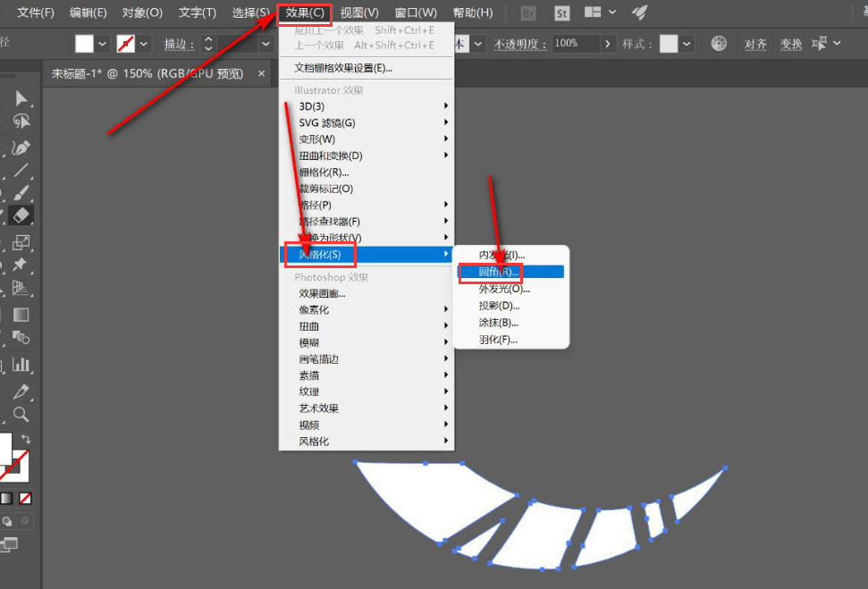The height and width of the screenshot is (589, 868).
Task: Select the Selection tool in the toolbar
Action: point(21,97)
